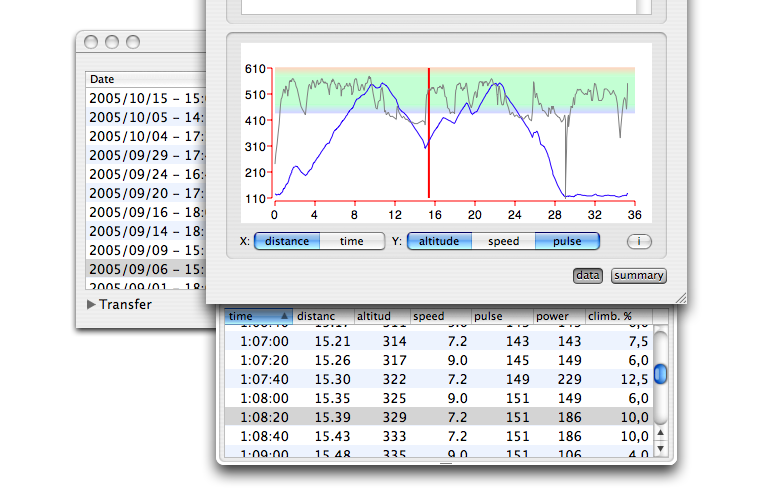Viewport: 772px width, 496px height.
Task: Click the sort arrow in the time column header
Action: click(x=285, y=317)
